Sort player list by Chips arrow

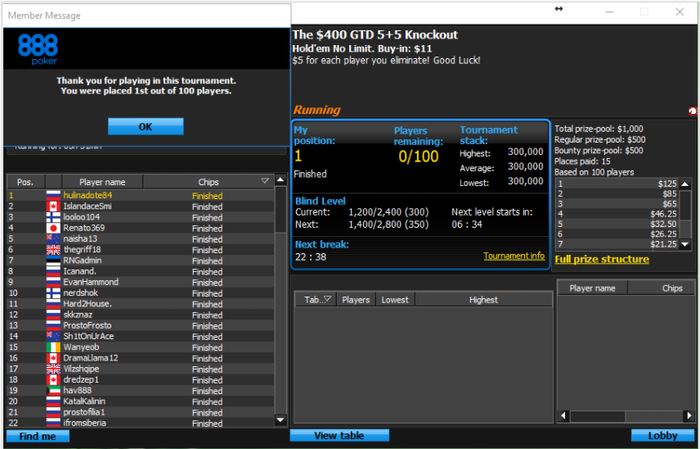(x=265, y=181)
